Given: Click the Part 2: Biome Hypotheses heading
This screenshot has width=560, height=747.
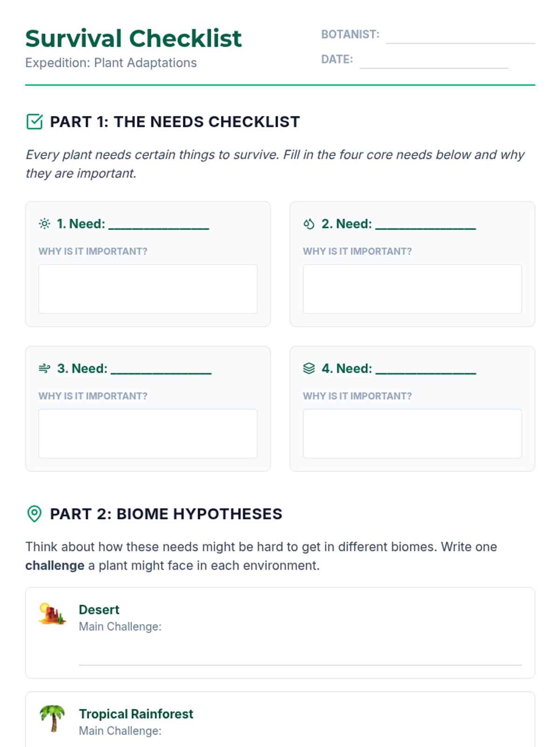Looking at the screenshot, I should pos(166,514).
